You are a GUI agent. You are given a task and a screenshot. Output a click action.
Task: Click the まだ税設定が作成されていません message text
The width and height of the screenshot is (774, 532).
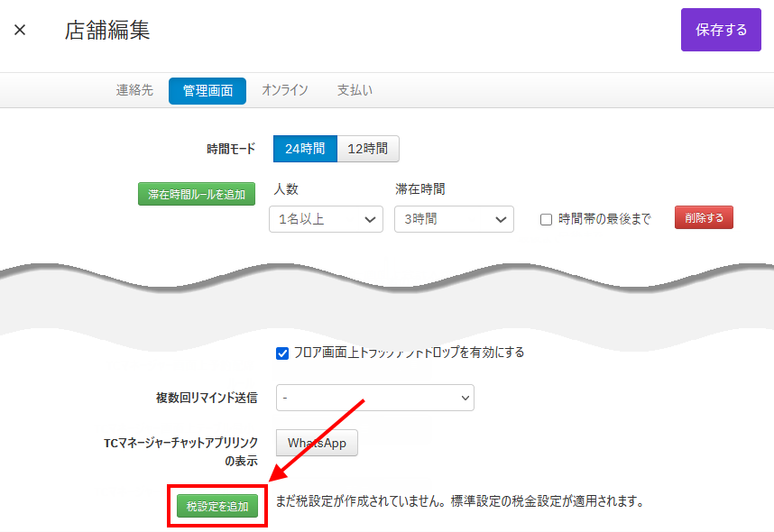click(x=459, y=500)
